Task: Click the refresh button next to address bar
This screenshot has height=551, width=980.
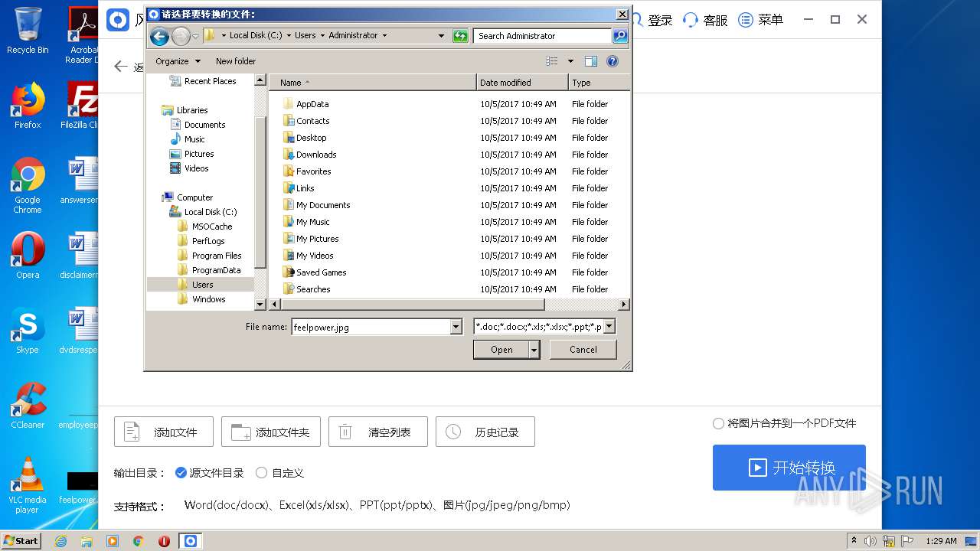Action: [460, 35]
